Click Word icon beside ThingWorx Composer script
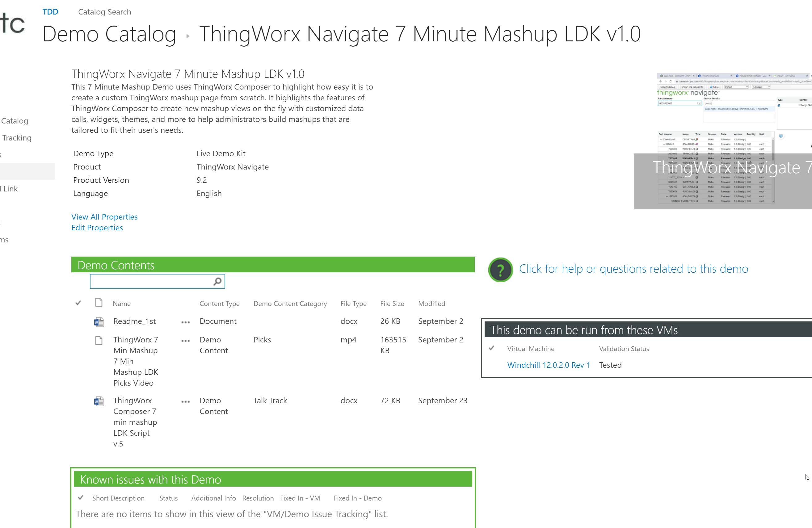This screenshot has width=812, height=528. click(x=99, y=401)
